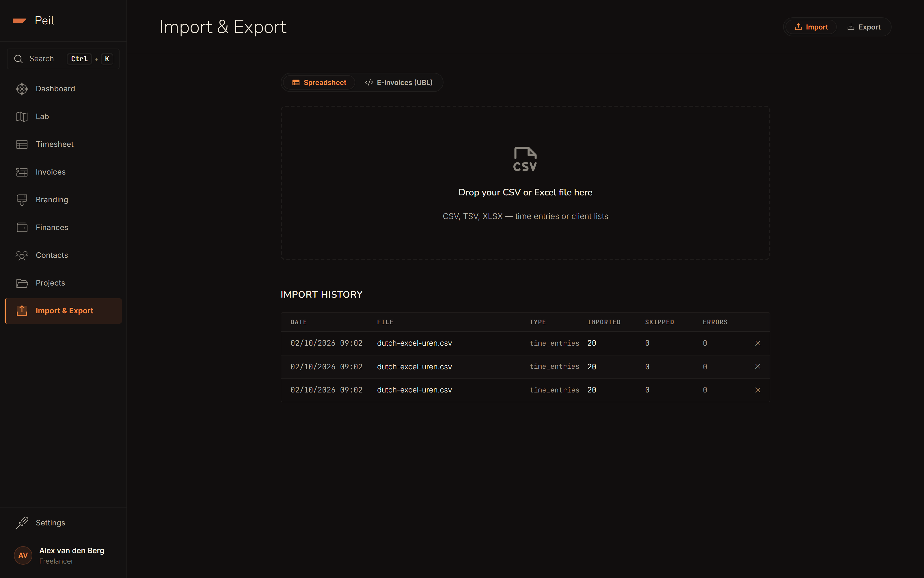Select the Import mode button at the top right
This screenshot has width=924, height=578.
811,27
